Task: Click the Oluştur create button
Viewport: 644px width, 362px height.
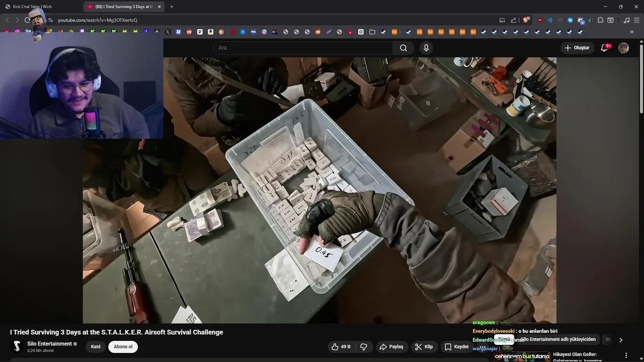Action: pos(577,48)
